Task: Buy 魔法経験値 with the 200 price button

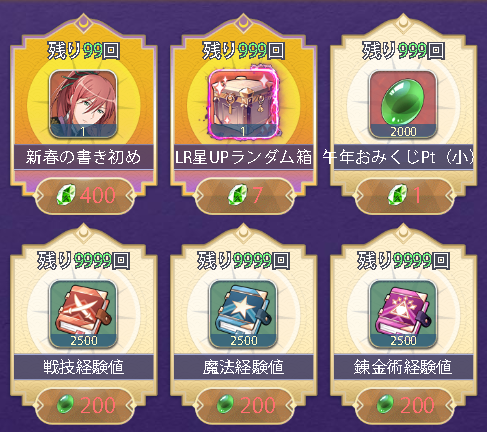Action: pyautogui.click(x=244, y=406)
